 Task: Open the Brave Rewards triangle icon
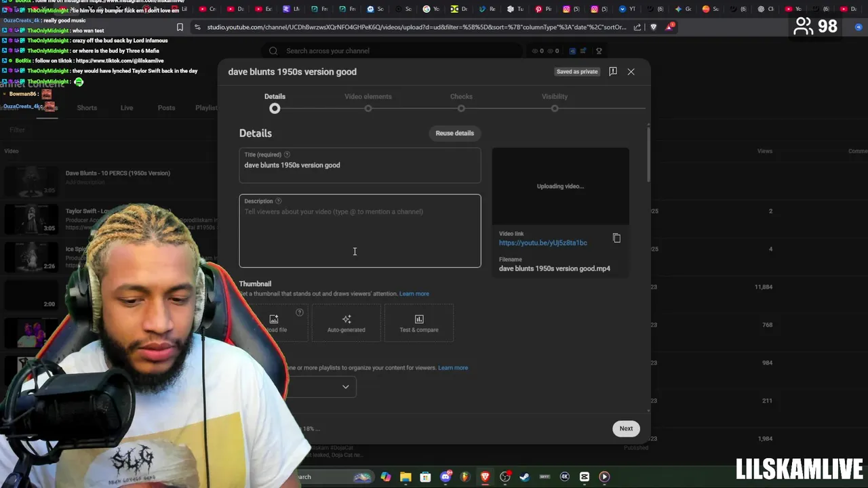click(x=669, y=27)
